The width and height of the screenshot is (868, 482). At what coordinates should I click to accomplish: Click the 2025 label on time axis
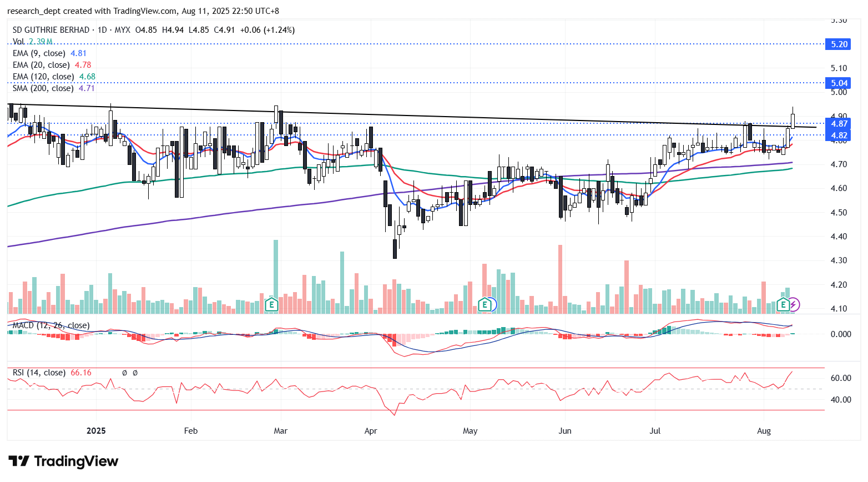tap(96, 431)
